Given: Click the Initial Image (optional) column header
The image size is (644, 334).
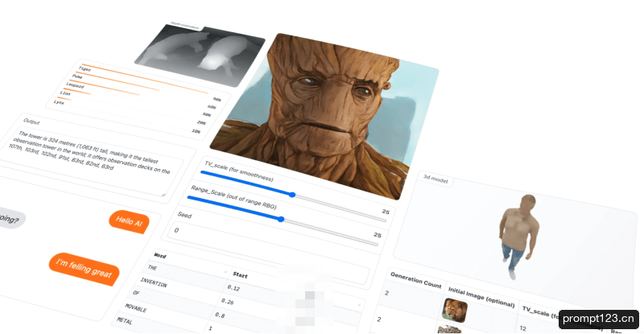Looking at the screenshot, I should click(x=481, y=297).
